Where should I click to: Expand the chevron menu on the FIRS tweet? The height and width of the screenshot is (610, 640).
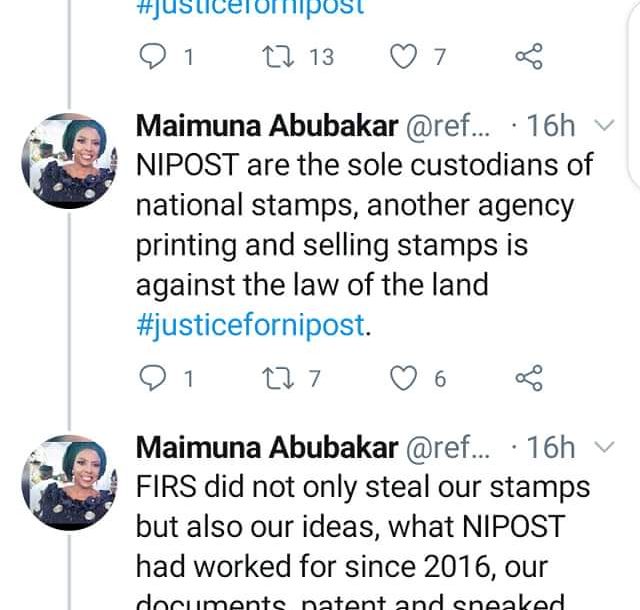(x=604, y=447)
